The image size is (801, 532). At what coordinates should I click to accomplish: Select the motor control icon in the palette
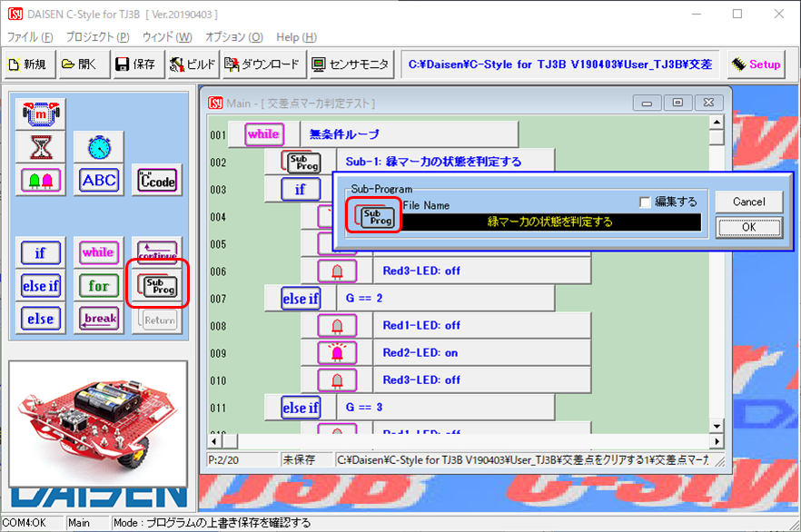(x=41, y=113)
